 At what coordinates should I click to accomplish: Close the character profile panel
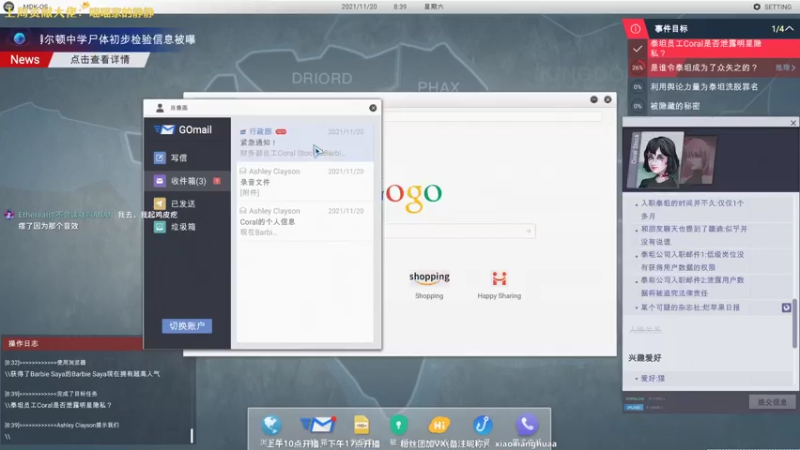pyautogui.click(x=793, y=122)
